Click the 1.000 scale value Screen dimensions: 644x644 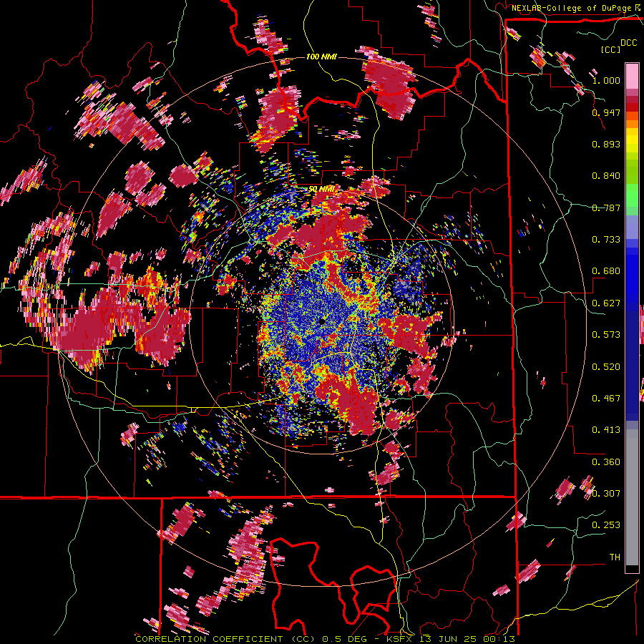(606, 80)
